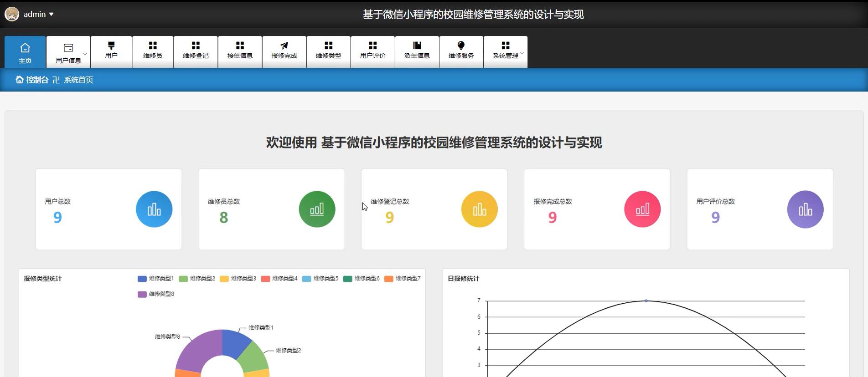Click the grid icon above 维修登记
This screenshot has height=377, width=868.
point(196,45)
